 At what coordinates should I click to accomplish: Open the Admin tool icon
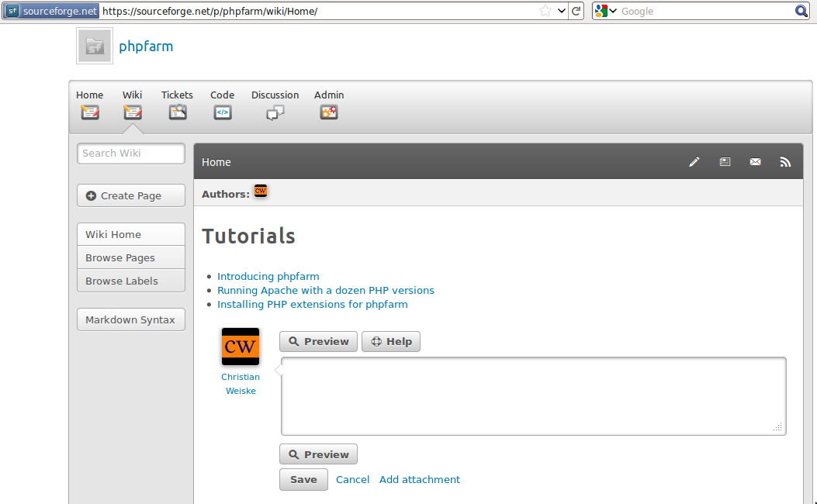[x=329, y=112]
